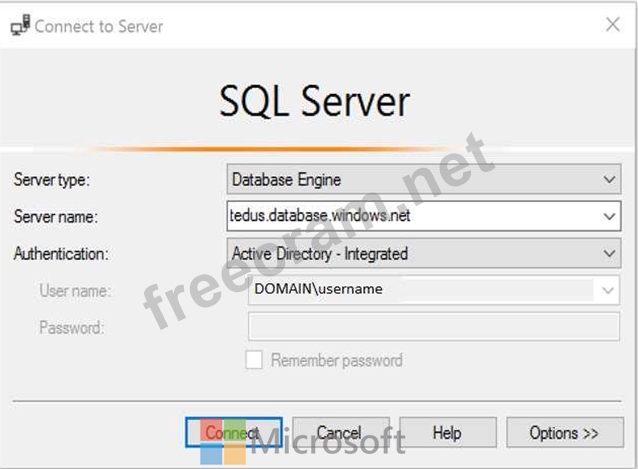638x469 pixels.
Task: Open Help for this dialog
Action: pos(446,433)
